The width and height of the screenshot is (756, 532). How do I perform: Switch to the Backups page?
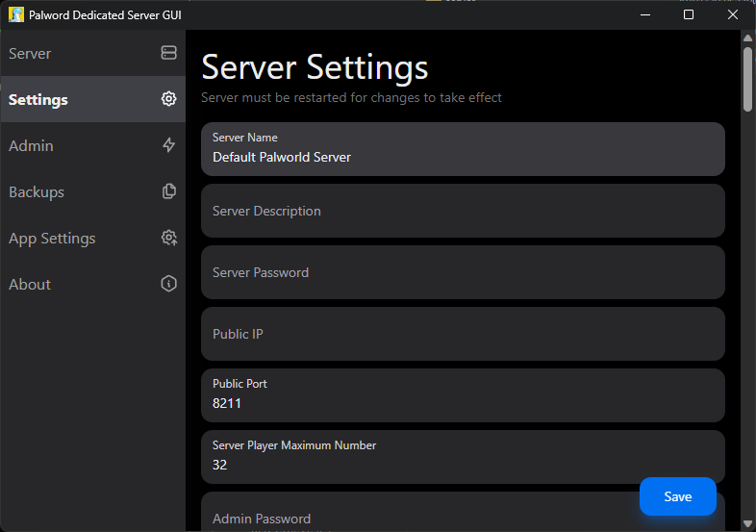[37, 192]
